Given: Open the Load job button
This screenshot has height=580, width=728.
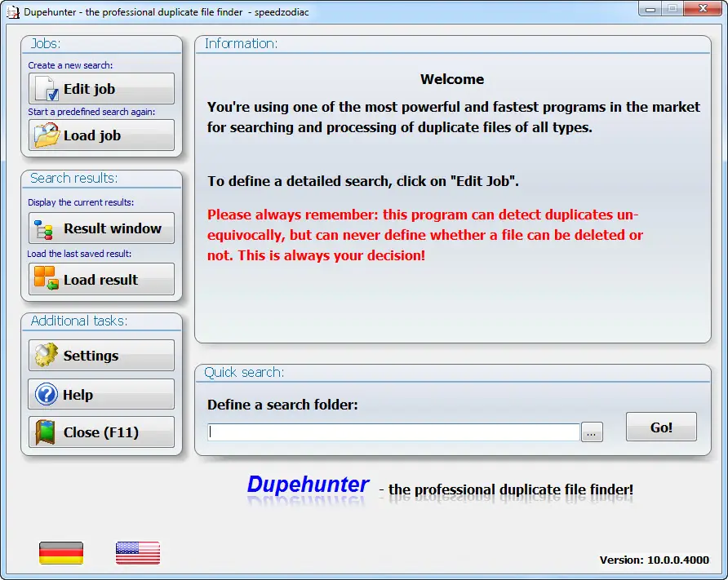Looking at the screenshot, I should [101, 135].
